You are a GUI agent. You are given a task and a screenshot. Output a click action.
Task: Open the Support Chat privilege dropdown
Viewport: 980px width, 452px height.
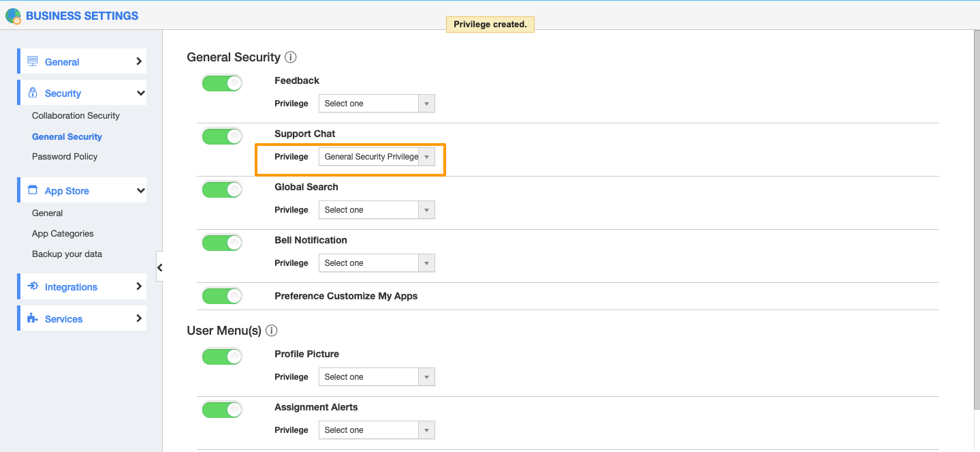(x=377, y=157)
